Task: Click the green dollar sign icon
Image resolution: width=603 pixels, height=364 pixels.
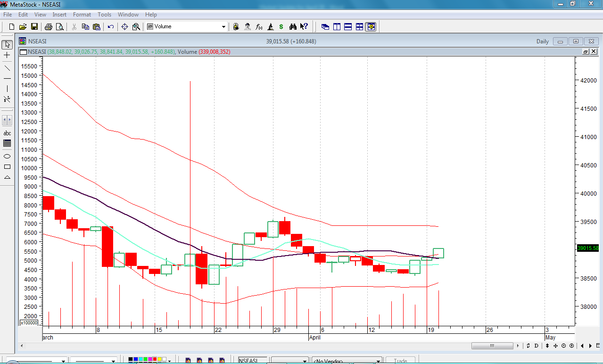Action: [281, 27]
